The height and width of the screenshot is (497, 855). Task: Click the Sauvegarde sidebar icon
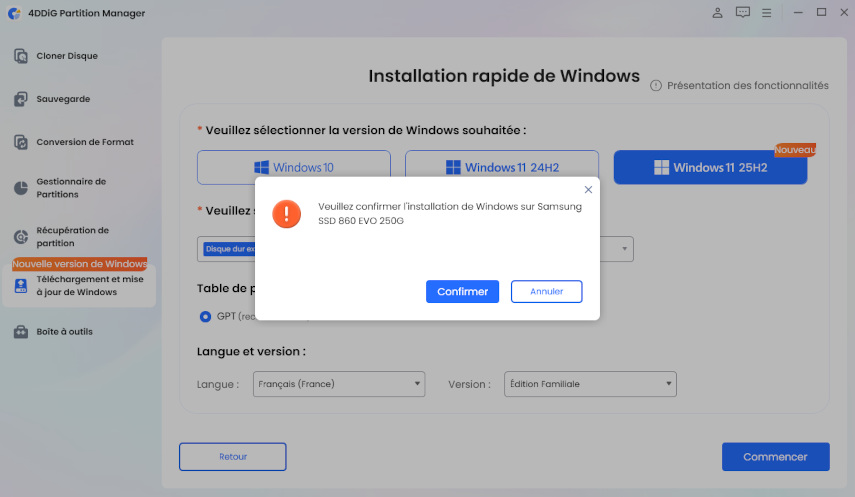tap(21, 99)
